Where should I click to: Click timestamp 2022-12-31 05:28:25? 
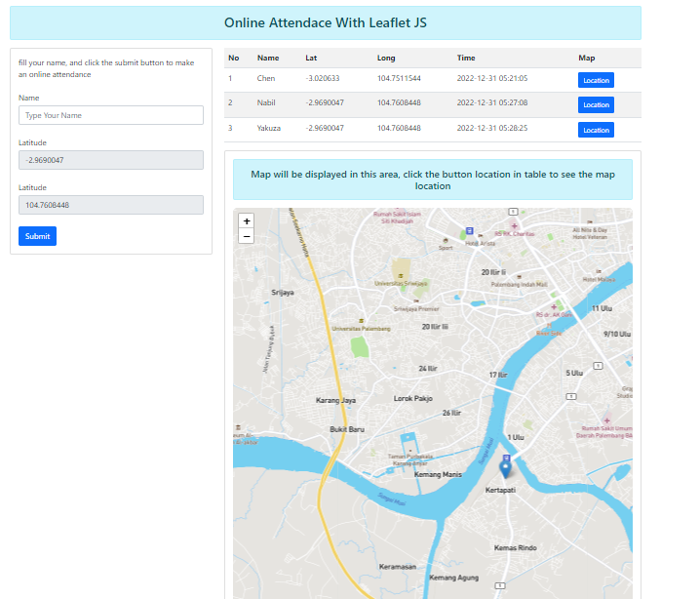coord(492,128)
